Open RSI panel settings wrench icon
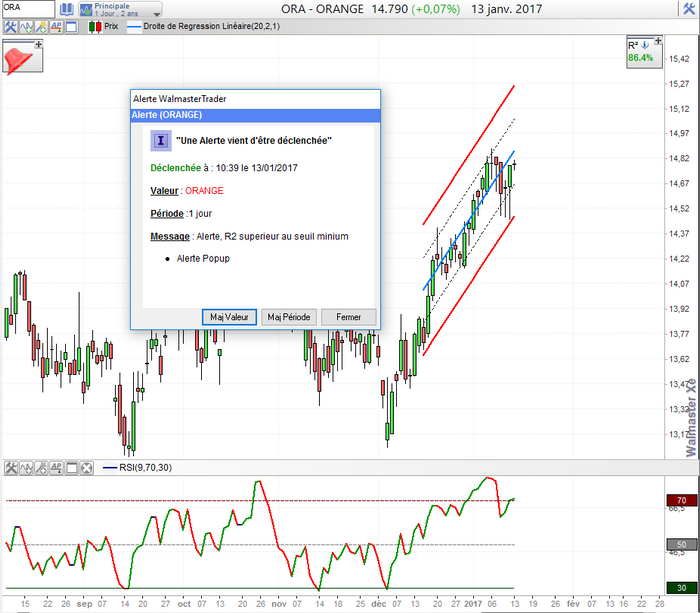 (11, 468)
